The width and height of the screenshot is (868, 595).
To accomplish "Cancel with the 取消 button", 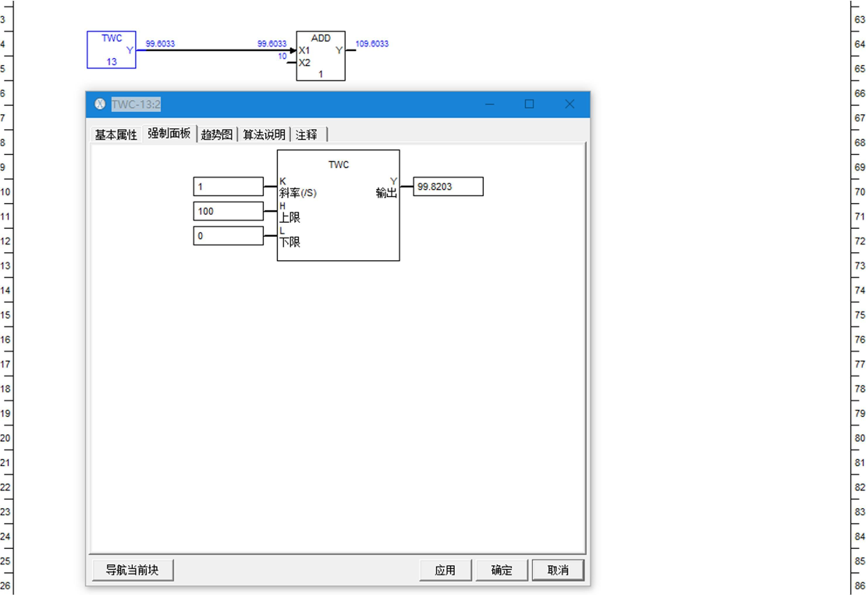I will pyautogui.click(x=558, y=570).
